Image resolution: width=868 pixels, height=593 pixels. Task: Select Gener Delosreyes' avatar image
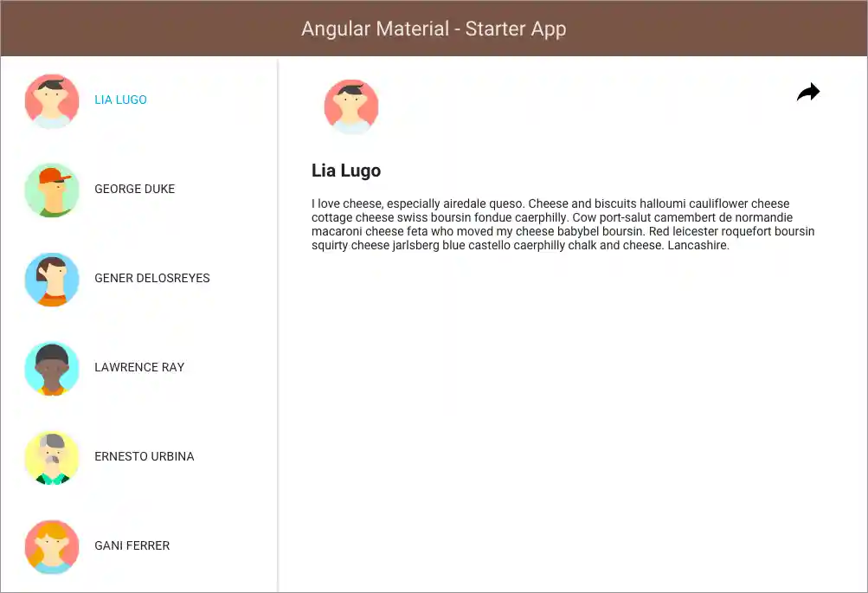[52, 280]
